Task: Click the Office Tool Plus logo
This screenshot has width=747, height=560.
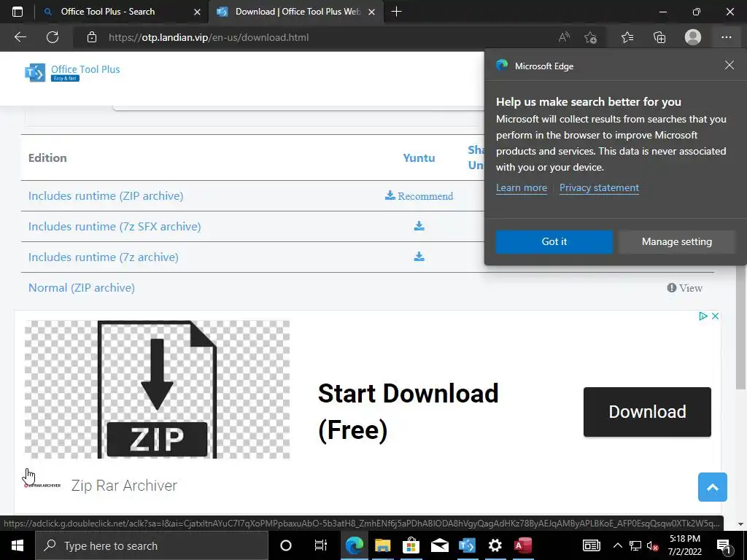Action: pos(72,72)
